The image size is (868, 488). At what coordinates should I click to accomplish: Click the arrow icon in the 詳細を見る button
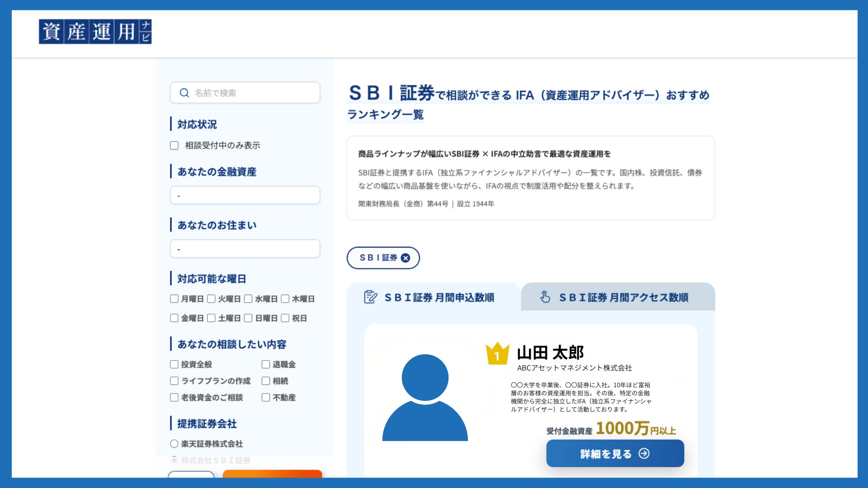pyautogui.click(x=644, y=453)
